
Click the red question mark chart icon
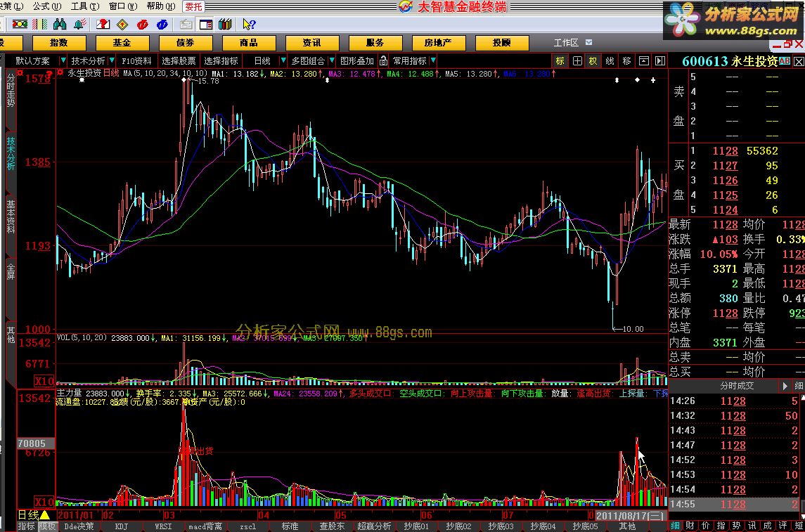click(x=103, y=24)
